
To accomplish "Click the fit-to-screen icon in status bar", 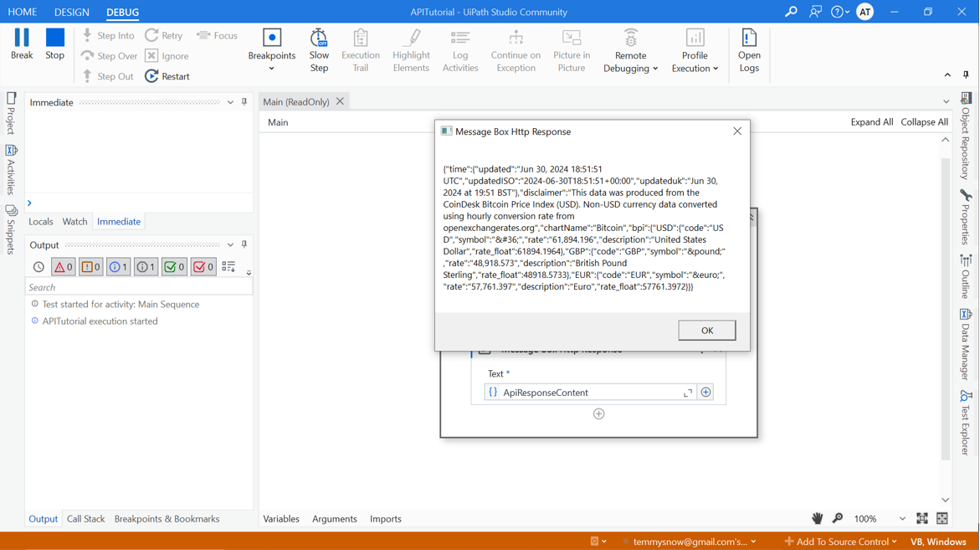I will (921, 518).
